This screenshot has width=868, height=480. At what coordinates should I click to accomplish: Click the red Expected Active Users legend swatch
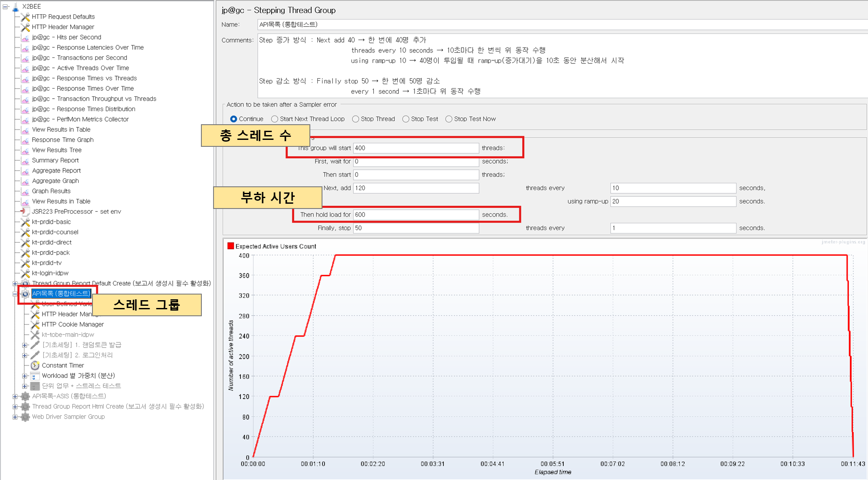[231, 246]
